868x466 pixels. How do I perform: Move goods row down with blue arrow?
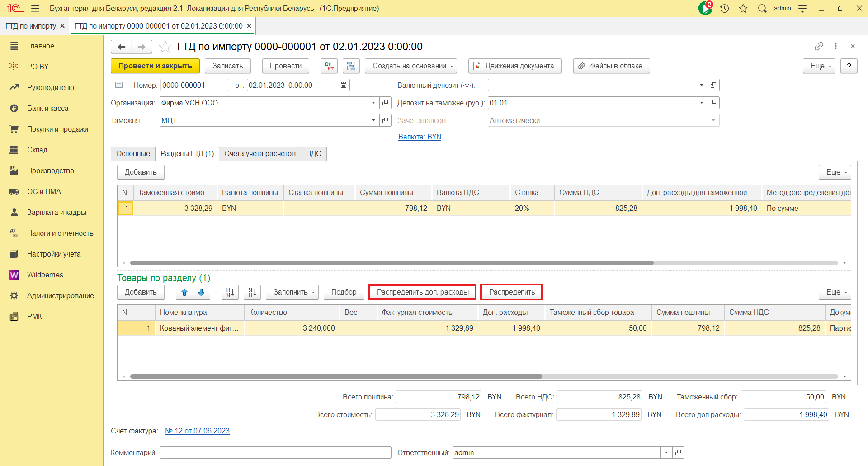(x=202, y=292)
